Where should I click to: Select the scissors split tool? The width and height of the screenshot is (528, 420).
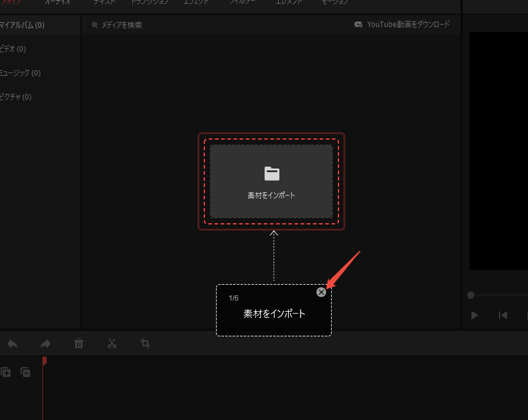pos(112,343)
